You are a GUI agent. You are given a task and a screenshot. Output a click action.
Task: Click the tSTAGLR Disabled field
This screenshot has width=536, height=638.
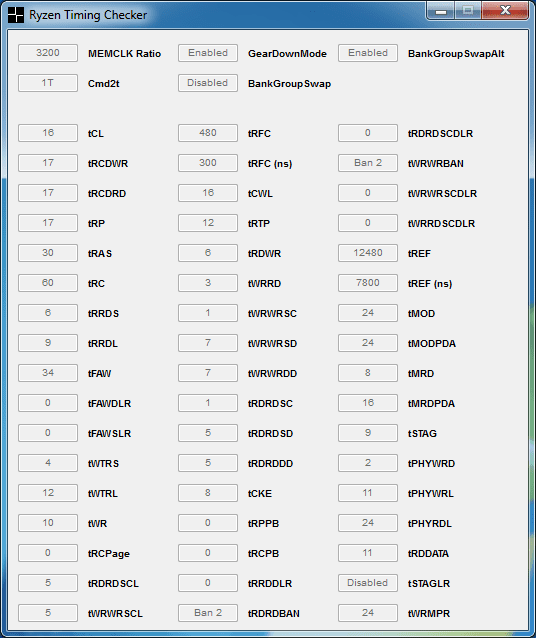click(x=368, y=583)
